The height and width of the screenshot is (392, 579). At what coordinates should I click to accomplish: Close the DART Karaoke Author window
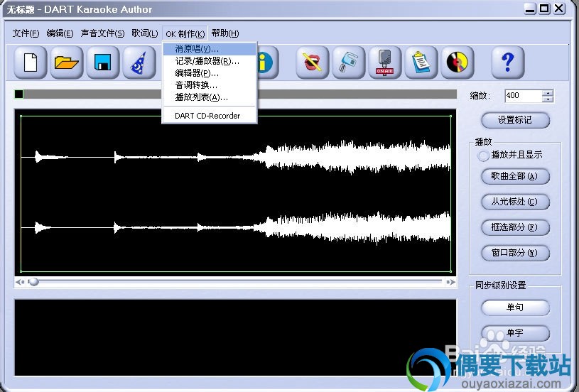559,9
